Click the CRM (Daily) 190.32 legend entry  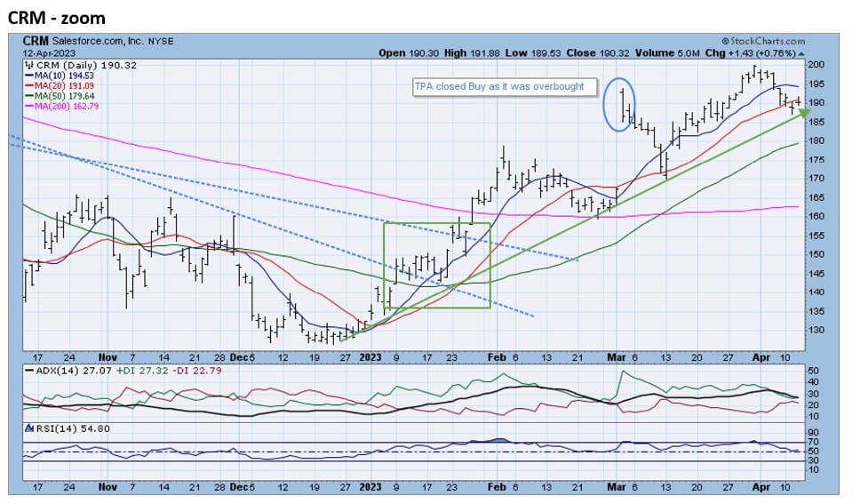(x=81, y=65)
